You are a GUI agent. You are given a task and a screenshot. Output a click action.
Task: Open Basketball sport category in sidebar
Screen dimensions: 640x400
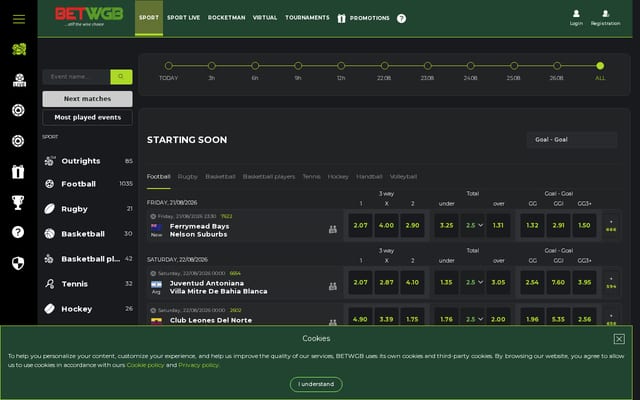[88, 233]
